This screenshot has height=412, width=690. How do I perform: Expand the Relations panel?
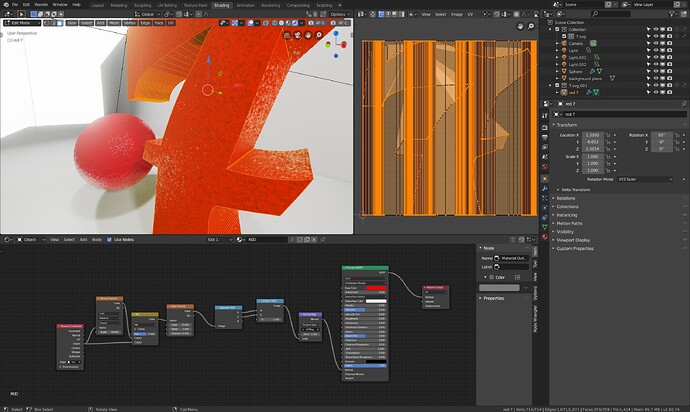565,198
